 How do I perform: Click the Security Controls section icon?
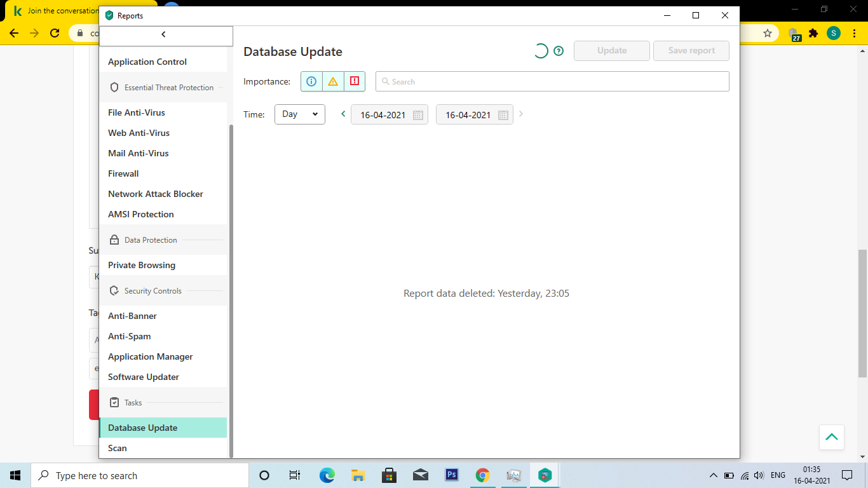click(114, 290)
